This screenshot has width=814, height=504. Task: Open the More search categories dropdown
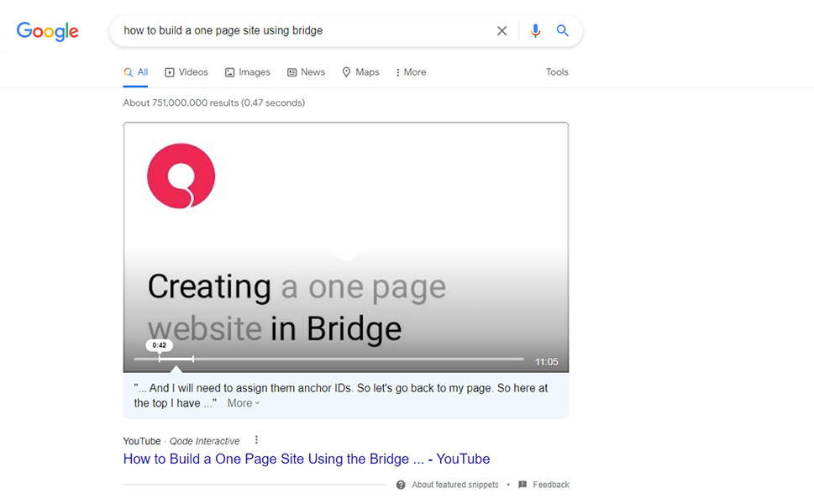pyautogui.click(x=411, y=72)
